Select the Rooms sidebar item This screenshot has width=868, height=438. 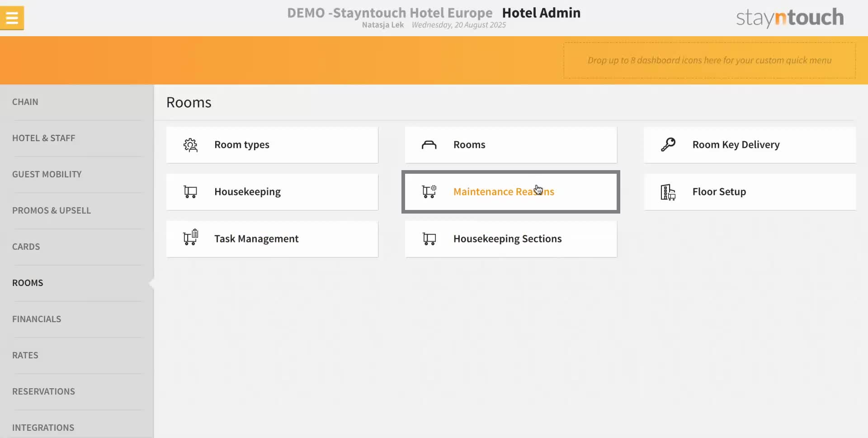pyautogui.click(x=77, y=283)
